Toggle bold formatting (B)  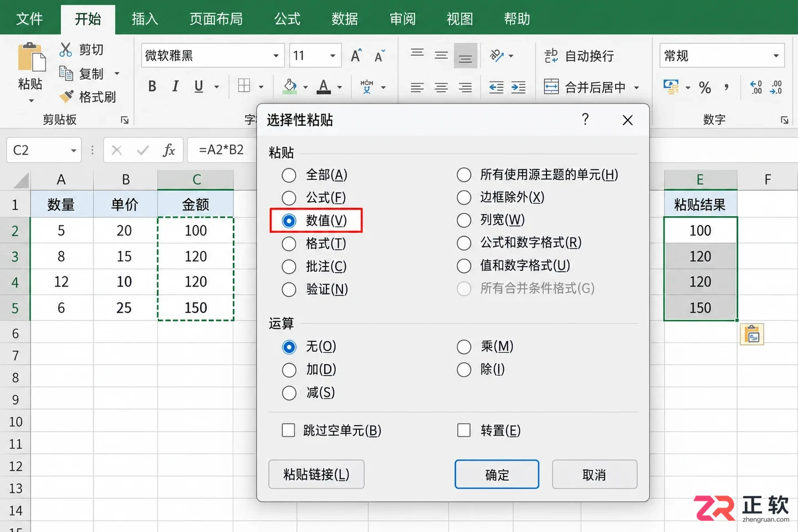[x=152, y=86]
